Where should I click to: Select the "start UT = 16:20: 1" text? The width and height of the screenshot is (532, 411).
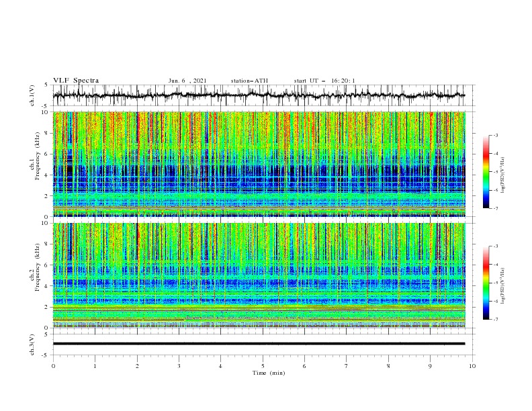pos(324,81)
